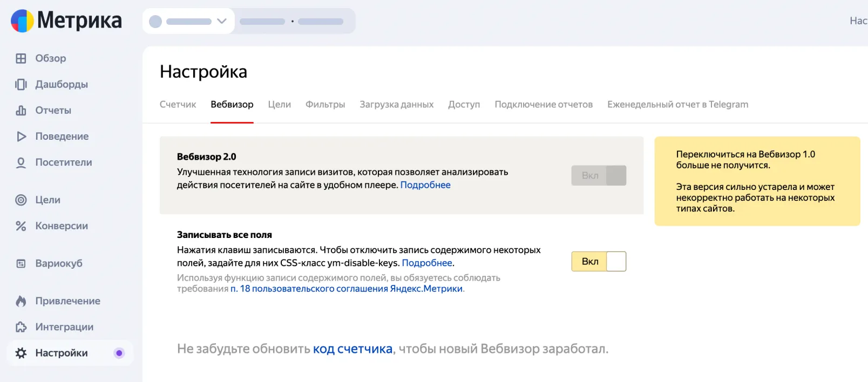868x382 pixels.
Task: Open Еженедельный отчет в Telegram tab
Action: pos(678,104)
